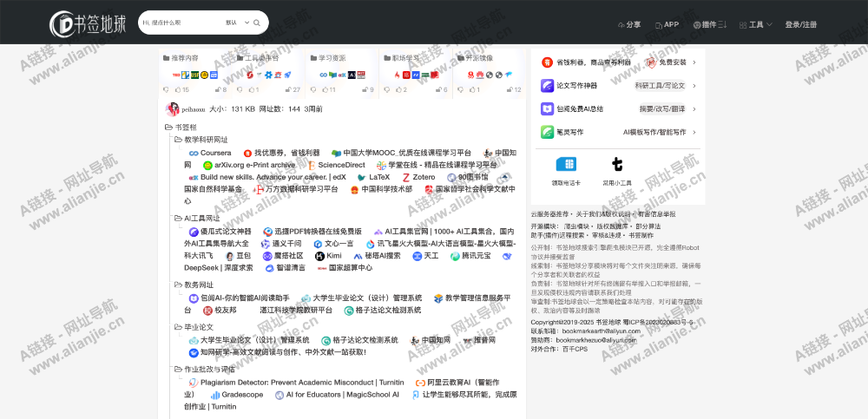Click the 文心一言 bookmark icon

[318, 244]
